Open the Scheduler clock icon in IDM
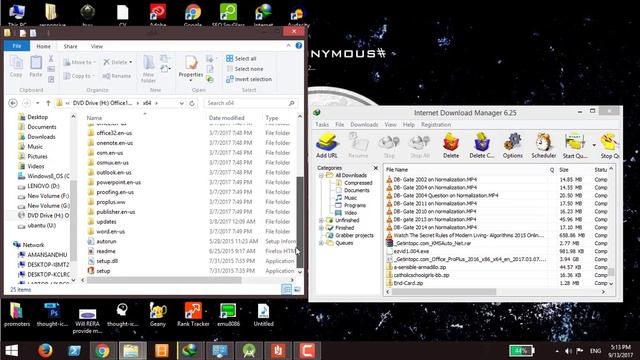 click(x=544, y=146)
